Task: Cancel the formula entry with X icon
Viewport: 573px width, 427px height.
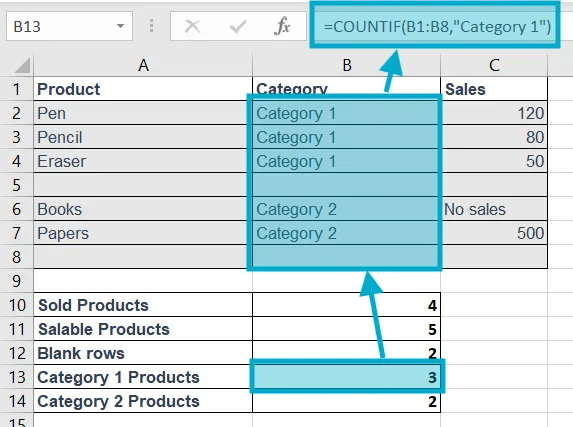Action: [192, 26]
